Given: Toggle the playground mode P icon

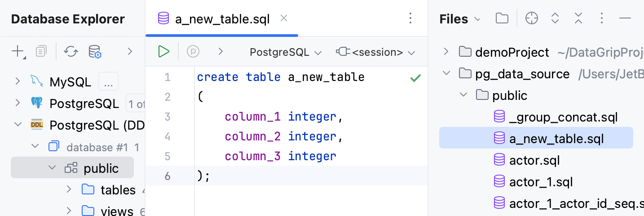Looking at the screenshot, I should (193, 51).
